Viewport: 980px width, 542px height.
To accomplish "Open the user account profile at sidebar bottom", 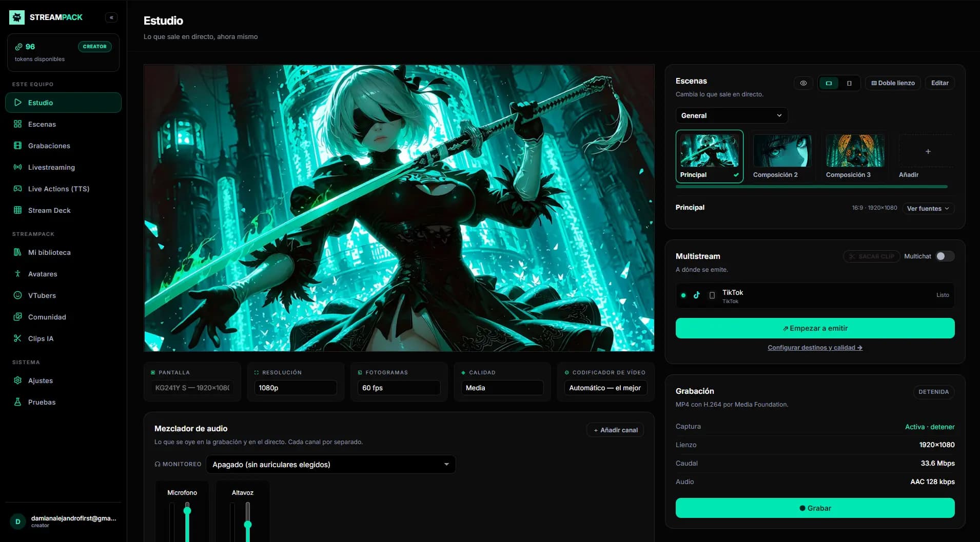I will click(x=64, y=521).
